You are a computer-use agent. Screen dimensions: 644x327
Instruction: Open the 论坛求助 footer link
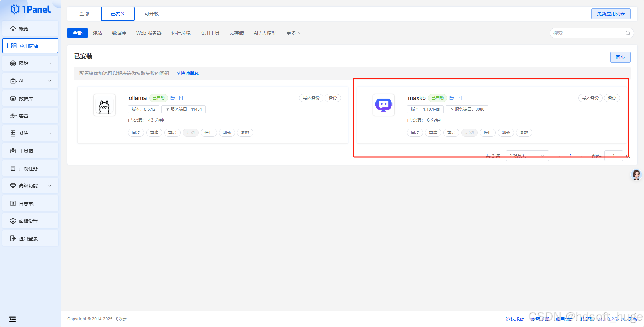click(515, 319)
